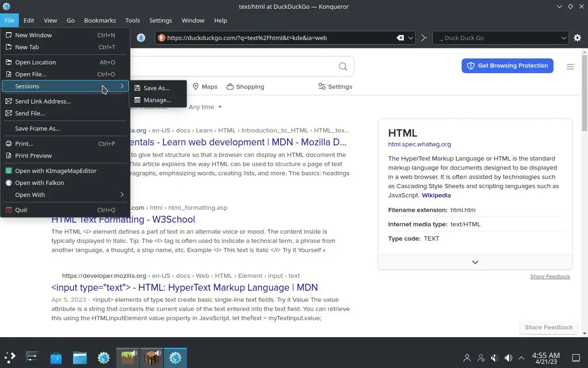The image size is (588, 368).
Task: Switch to the crafting table taskbar entry
Action: 152,357
